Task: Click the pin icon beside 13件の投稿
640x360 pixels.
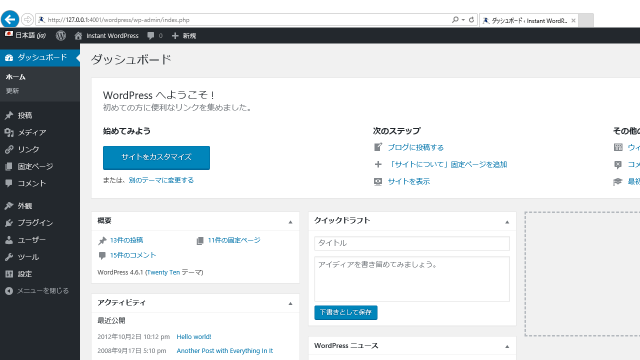Action: pyautogui.click(x=102, y=240)
